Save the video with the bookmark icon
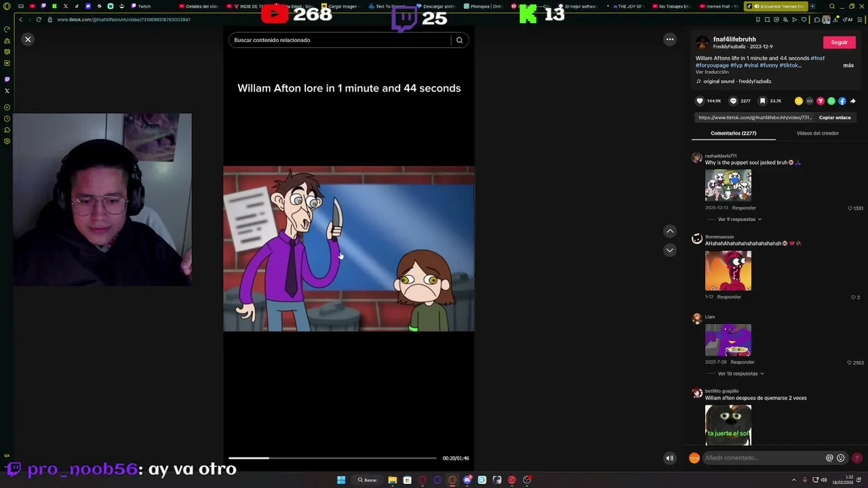Screen dimensions: 868x488 763,101
